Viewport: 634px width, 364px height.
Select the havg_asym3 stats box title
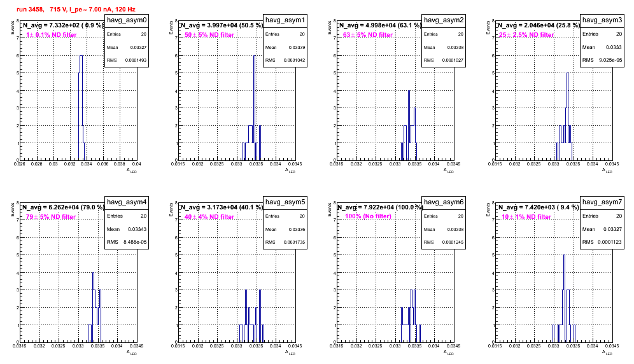602,20
